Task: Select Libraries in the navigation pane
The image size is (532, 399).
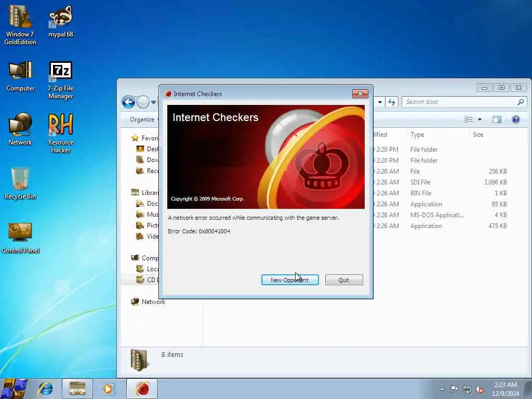Action: tap(145, 193)
